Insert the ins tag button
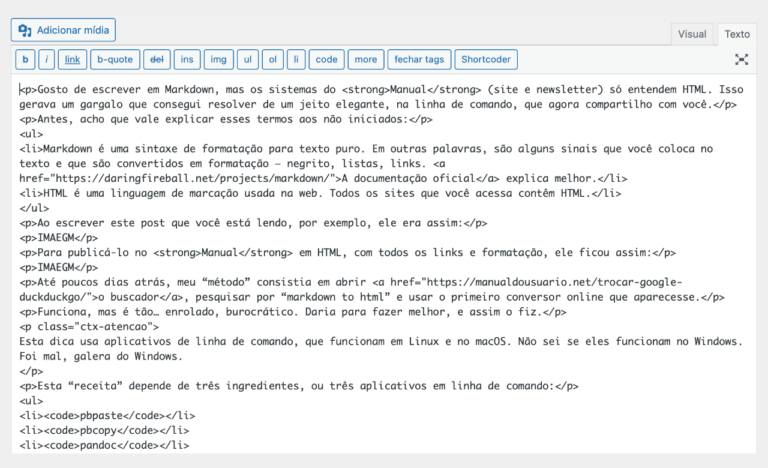This screenshot has height=468, width=768. [187, 59]
